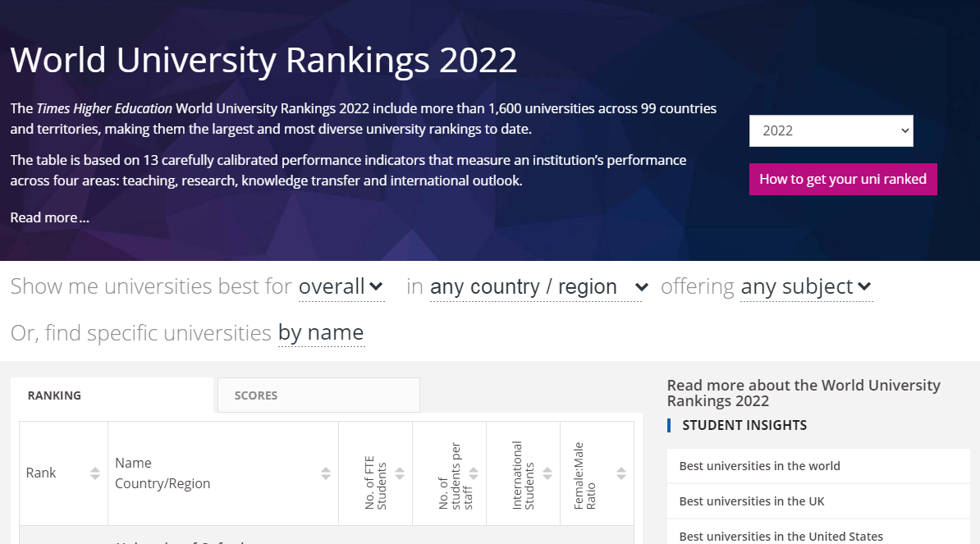Sort by Female:Male Ratio arrows

click(x=621, y=473)
